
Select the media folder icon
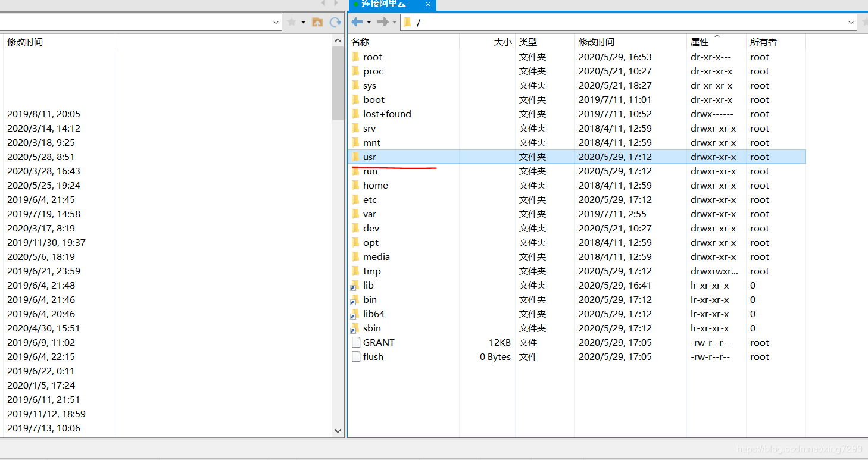coord(355,256)
